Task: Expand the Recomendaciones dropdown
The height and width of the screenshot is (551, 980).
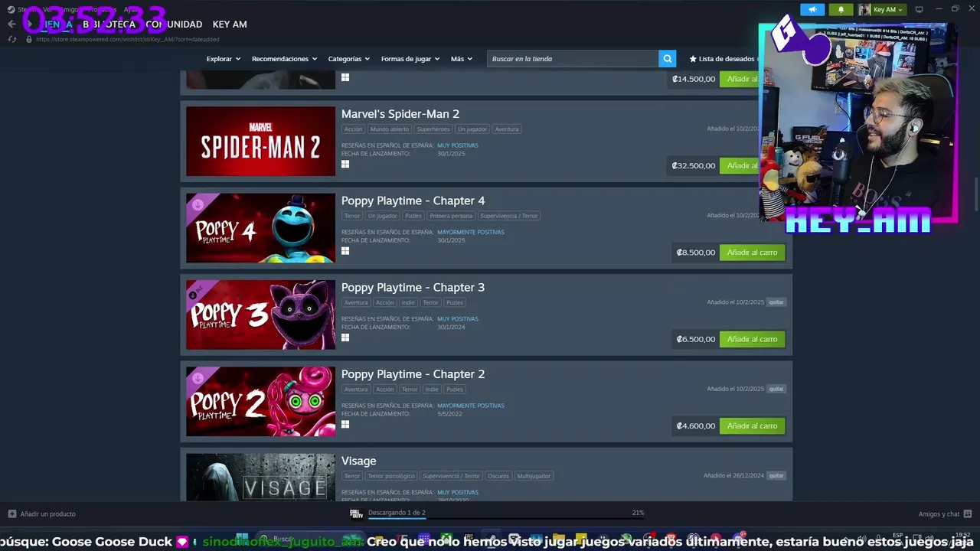Action: pyautogui.click(x=285, y=59)
